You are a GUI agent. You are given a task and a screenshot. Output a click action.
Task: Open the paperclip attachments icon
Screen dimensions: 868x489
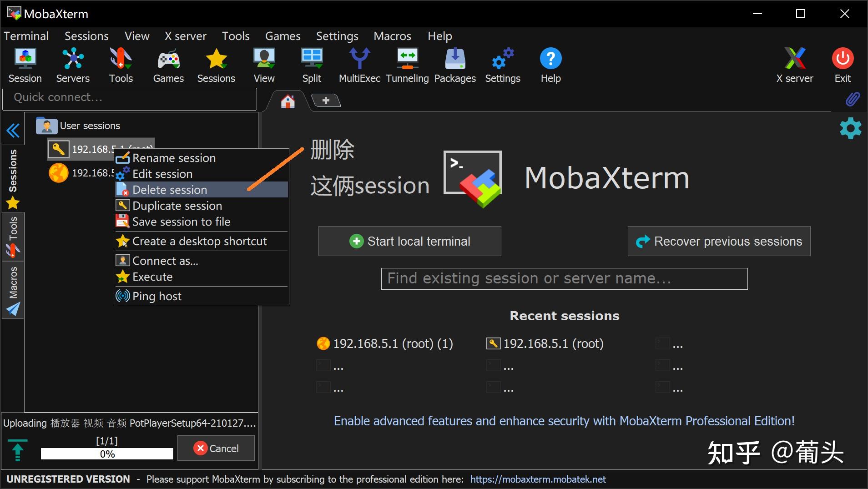(853, 99)
